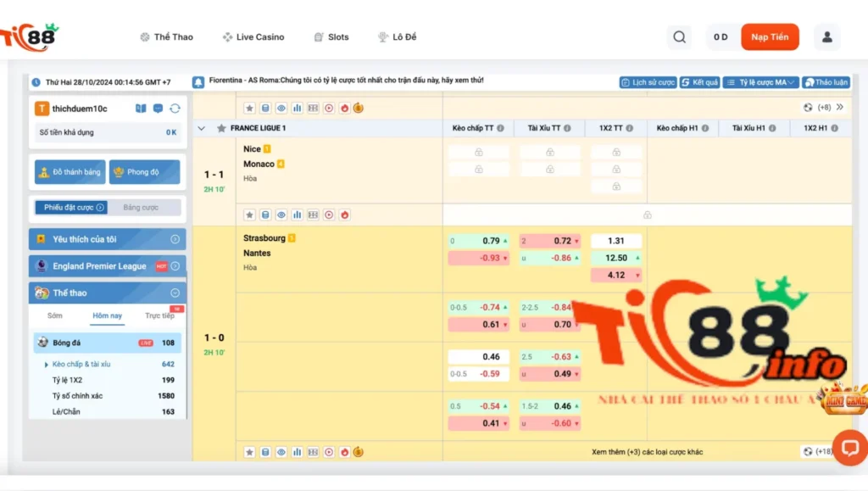This screenshot has width=868, height=491.
Task: Favorite star icon in Strasbourg-Nantes bottom toolbar
Action: pyautogui.click(x=250, y=452)
